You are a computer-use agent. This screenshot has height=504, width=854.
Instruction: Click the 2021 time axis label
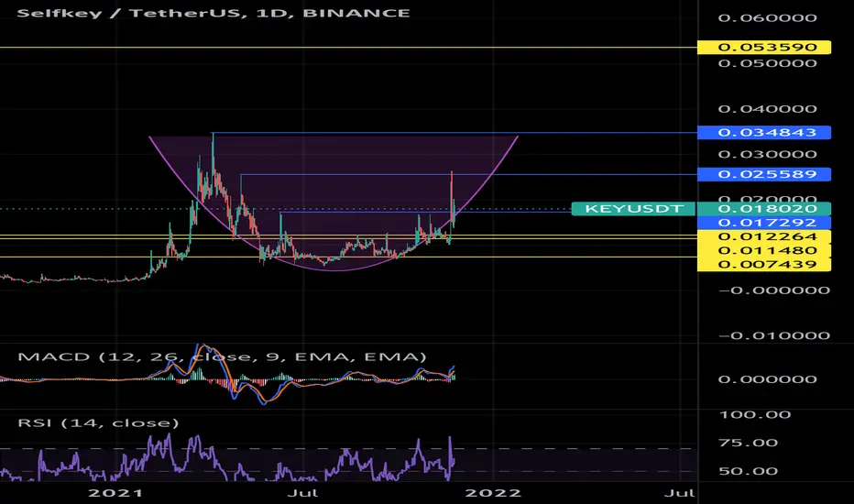pyautogui.click(x=115, y=493)
